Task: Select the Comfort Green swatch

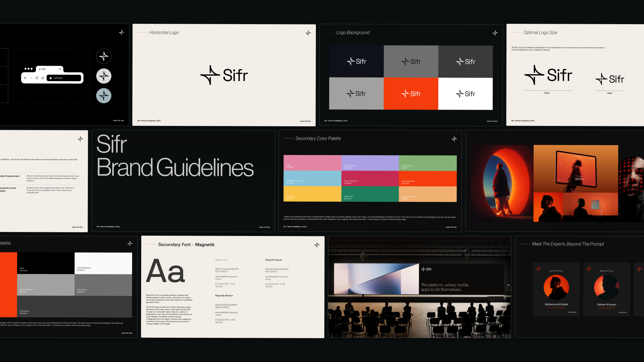Action: point(428,163)
